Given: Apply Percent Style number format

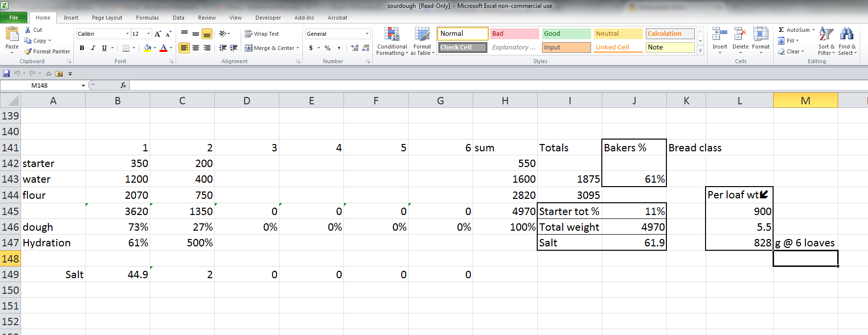Looking at the screenshot, I should pos(327,48).
